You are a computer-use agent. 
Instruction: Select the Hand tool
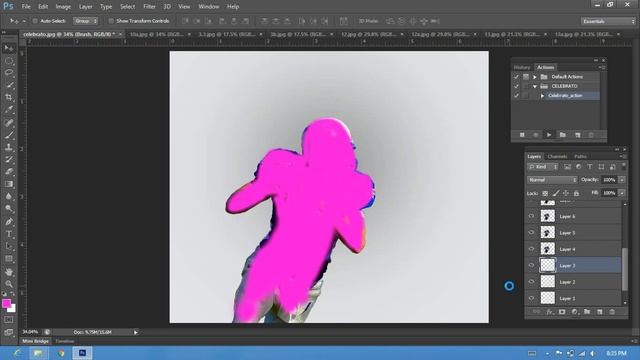coord(9,272)
